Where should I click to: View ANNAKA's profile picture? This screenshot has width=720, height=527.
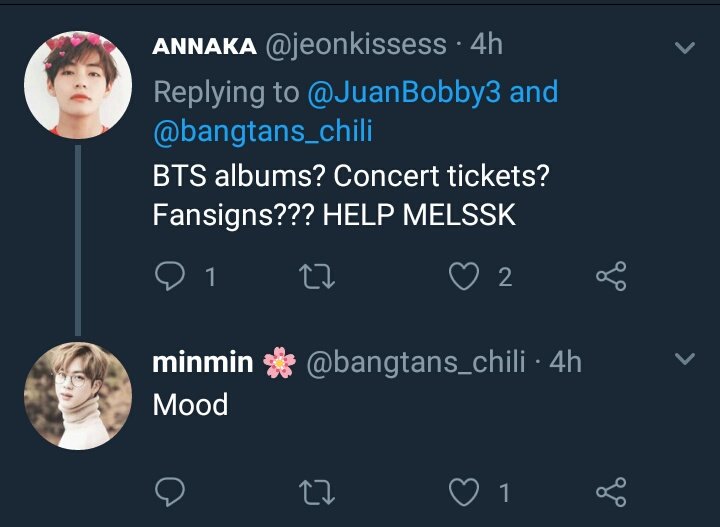pos(78,85)
